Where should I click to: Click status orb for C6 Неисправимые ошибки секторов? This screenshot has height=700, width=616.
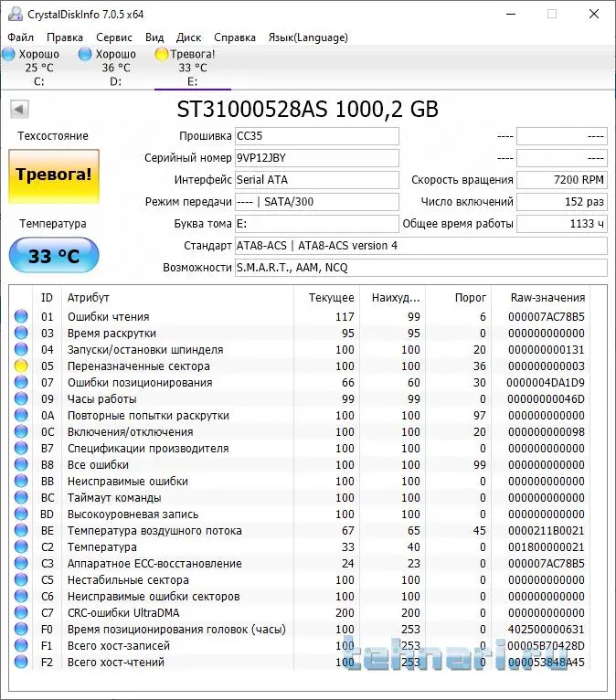point(21,597)
